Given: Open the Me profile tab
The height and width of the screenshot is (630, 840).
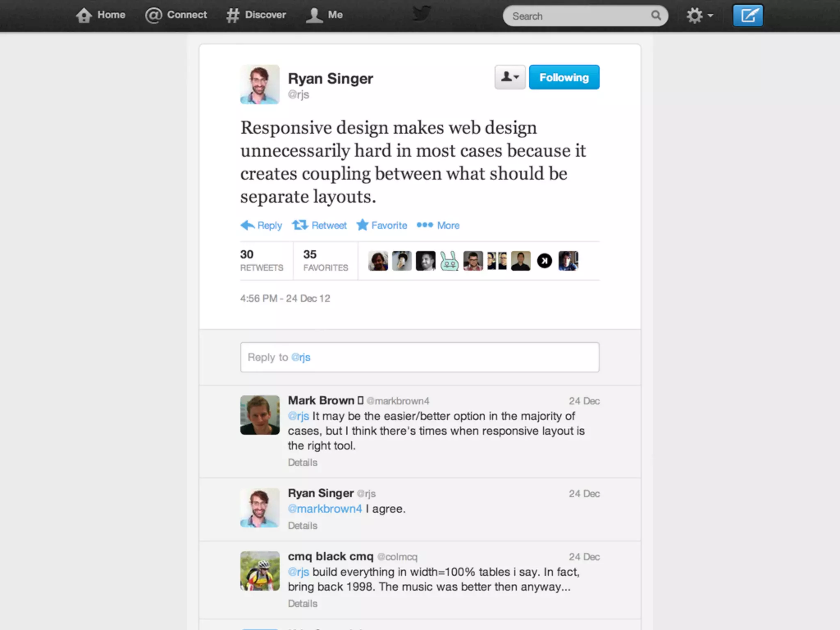Looking at the screenshot, I should coord(324,15).
